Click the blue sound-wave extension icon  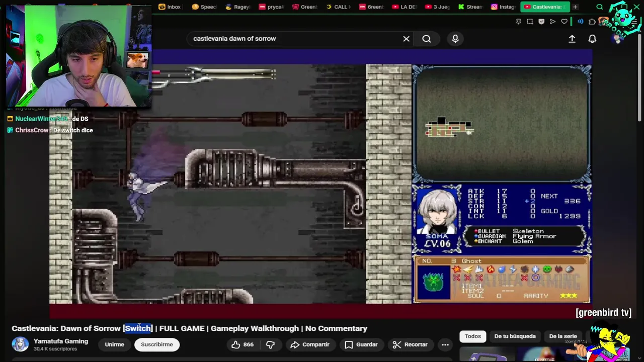coord(580,22)
